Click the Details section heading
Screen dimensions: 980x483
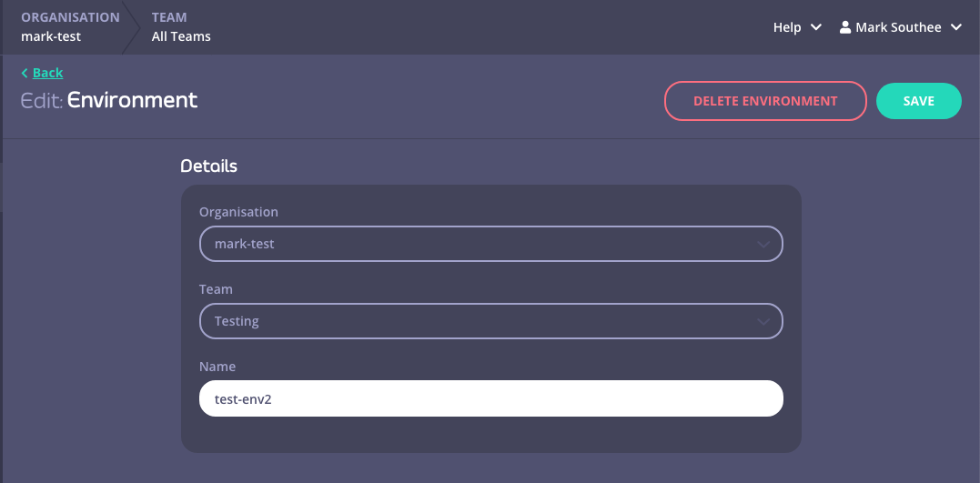[208, 166]
